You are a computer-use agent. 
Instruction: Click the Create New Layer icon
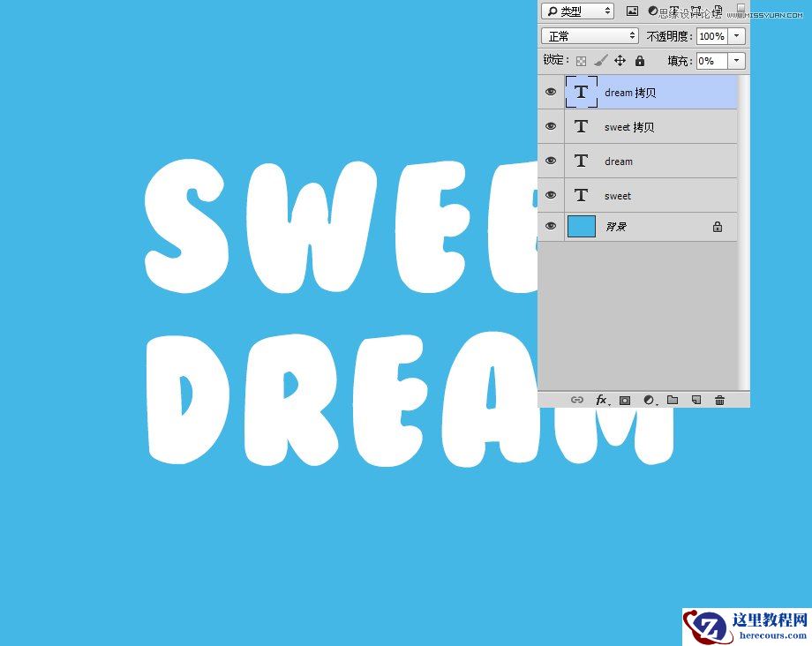pos(695,400)
